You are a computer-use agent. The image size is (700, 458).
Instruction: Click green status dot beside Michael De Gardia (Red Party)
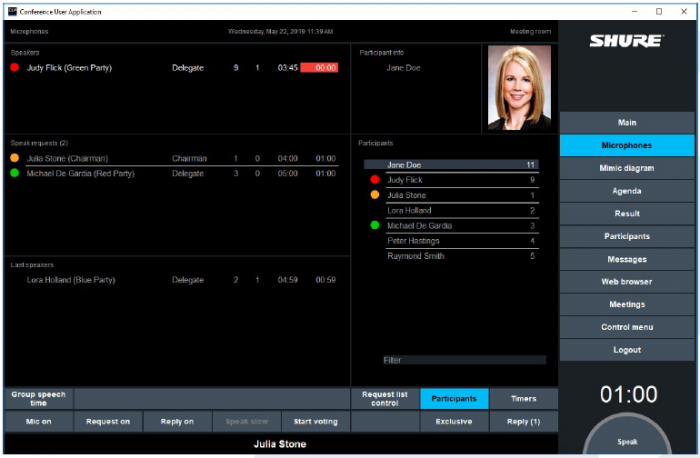(x=14, y=173)
